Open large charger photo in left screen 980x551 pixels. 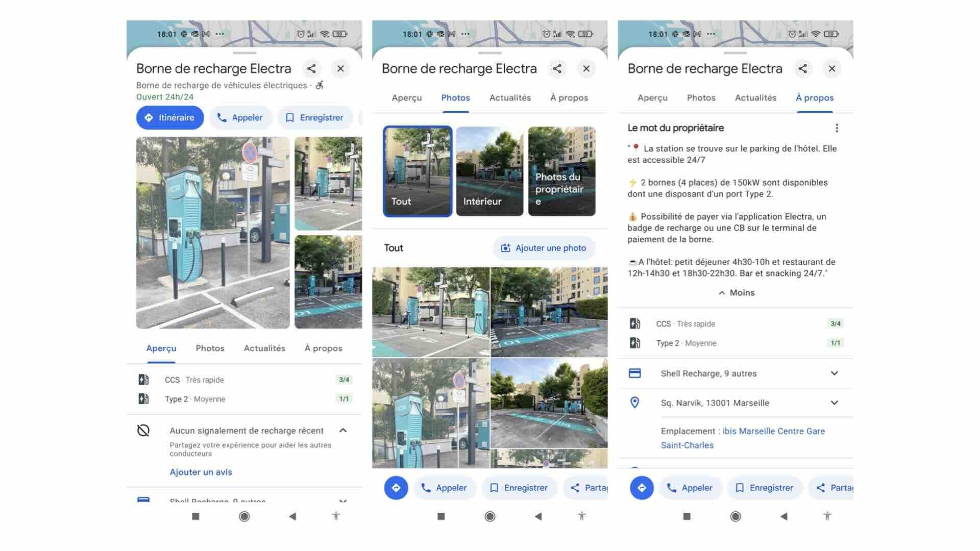click(x=213, y=233)
